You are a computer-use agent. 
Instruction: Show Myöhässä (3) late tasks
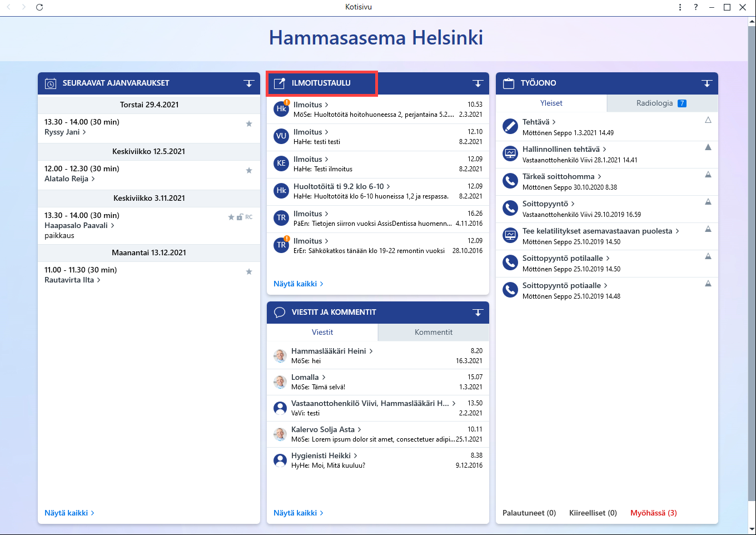tap(654, 513)
